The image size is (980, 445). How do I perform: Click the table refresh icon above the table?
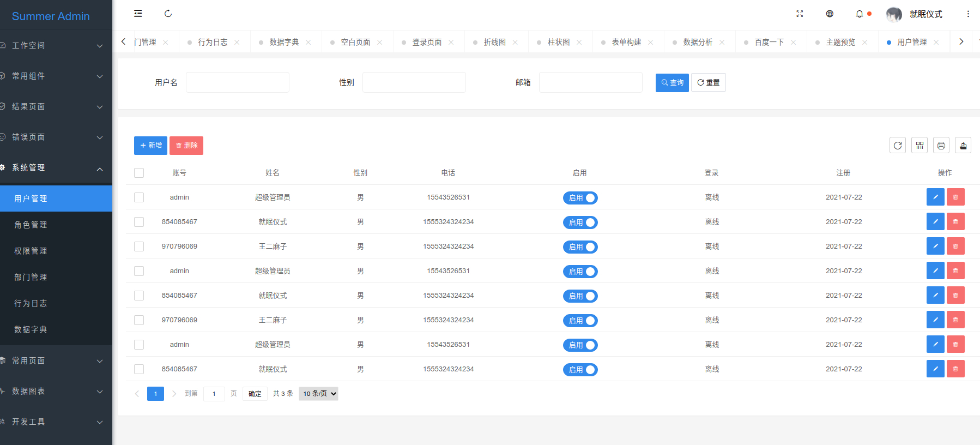898,145
